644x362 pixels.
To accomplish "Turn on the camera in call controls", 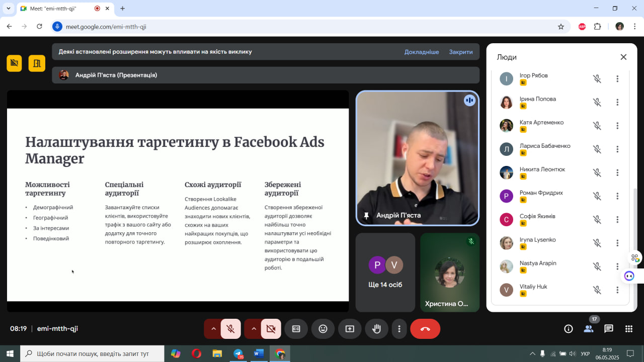I will [271, 329].
